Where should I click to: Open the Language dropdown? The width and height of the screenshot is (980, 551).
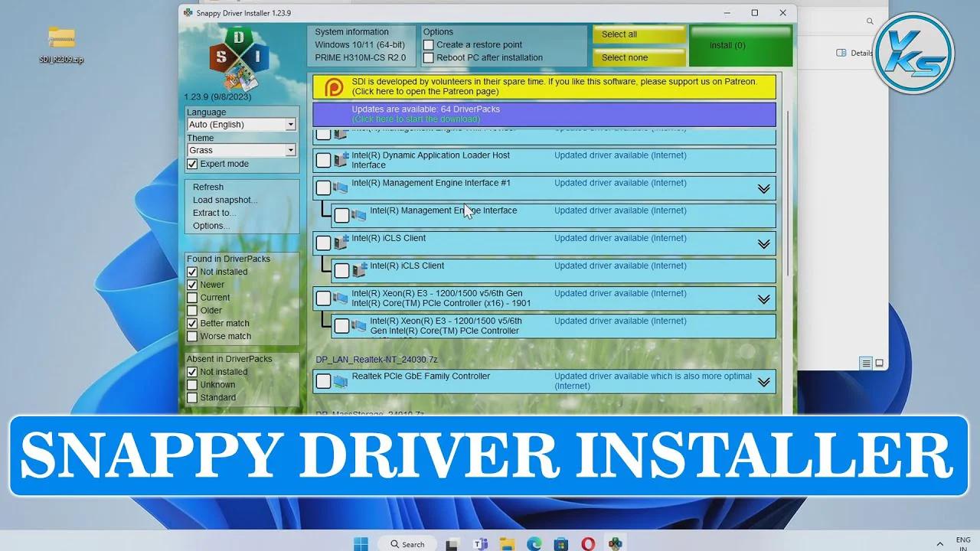coord(242,124)
